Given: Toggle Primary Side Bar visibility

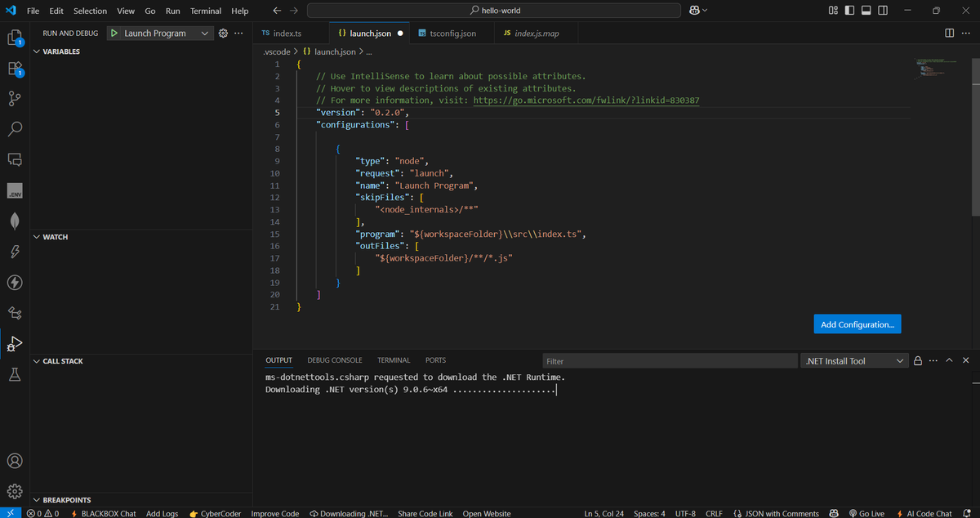Looking at the screenshot, I should 850,11.
